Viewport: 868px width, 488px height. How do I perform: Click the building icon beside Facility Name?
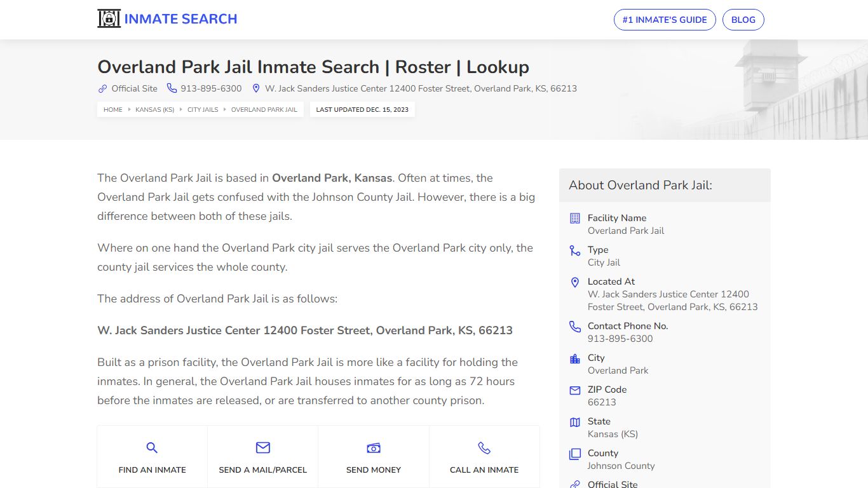[575, 218]
